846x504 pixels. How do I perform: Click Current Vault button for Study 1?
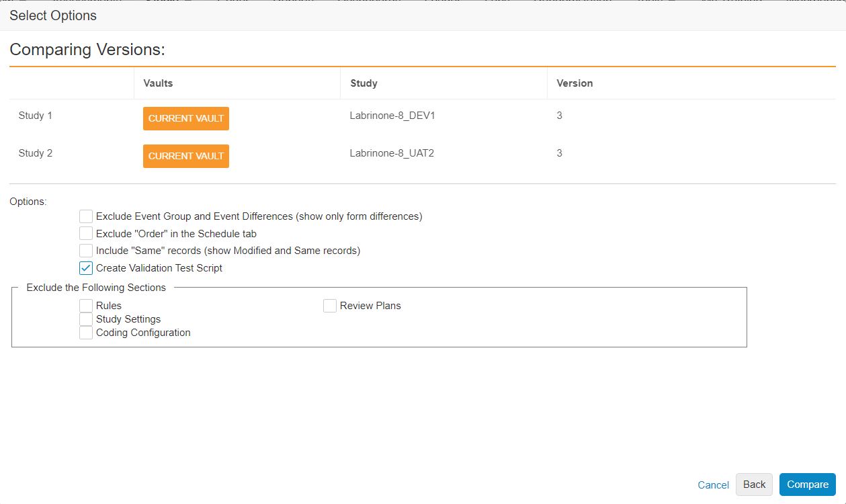[x=186, y=118]
